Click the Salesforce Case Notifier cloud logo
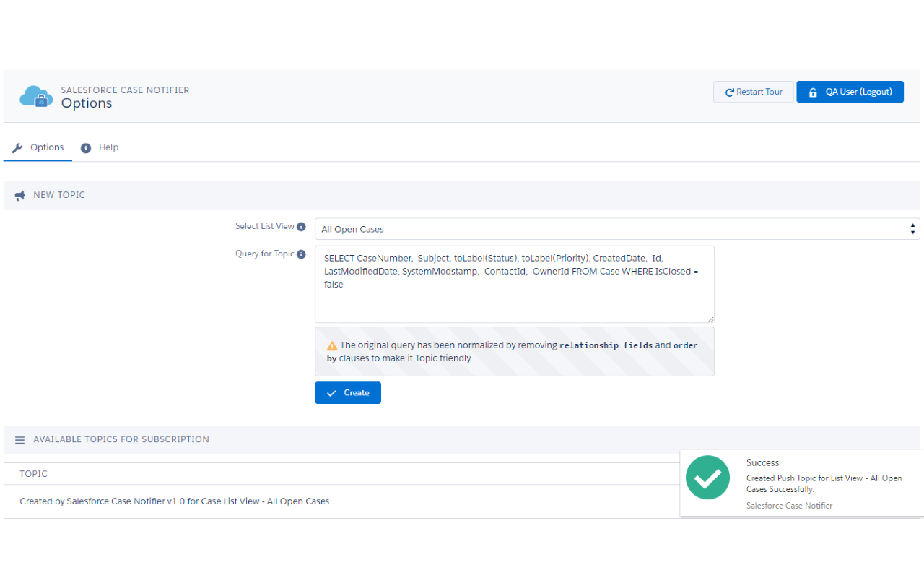 (x=36, y=97)
